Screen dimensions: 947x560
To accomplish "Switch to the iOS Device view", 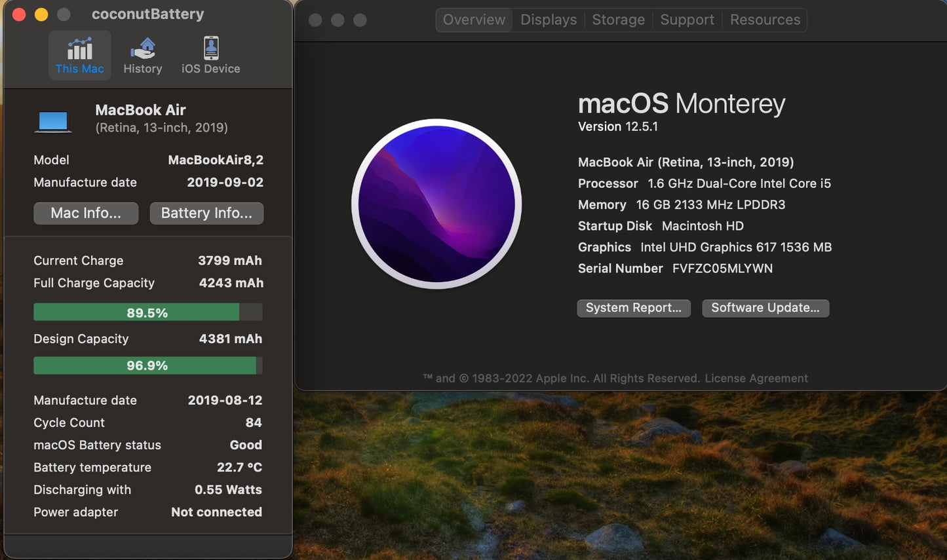I will pos(210,55).
